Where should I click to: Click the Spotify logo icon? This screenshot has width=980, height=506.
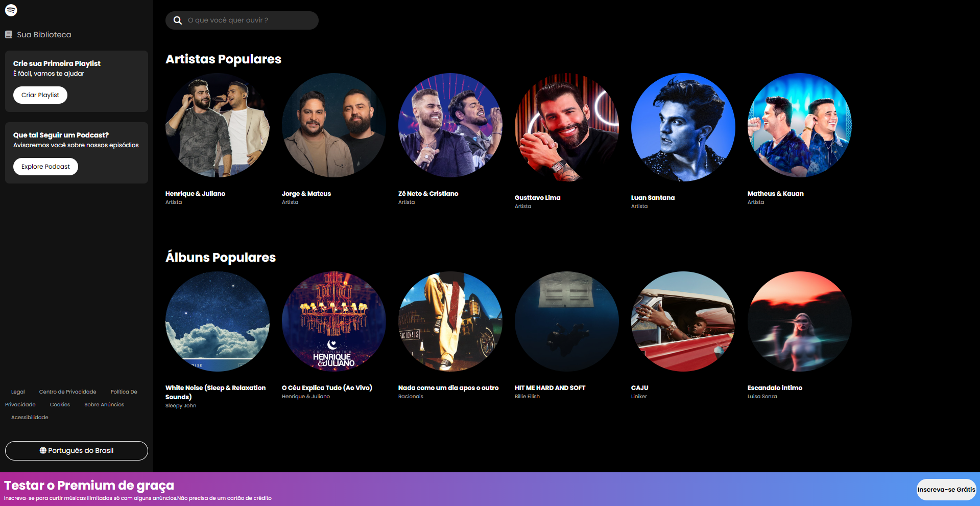pos(11,10)
